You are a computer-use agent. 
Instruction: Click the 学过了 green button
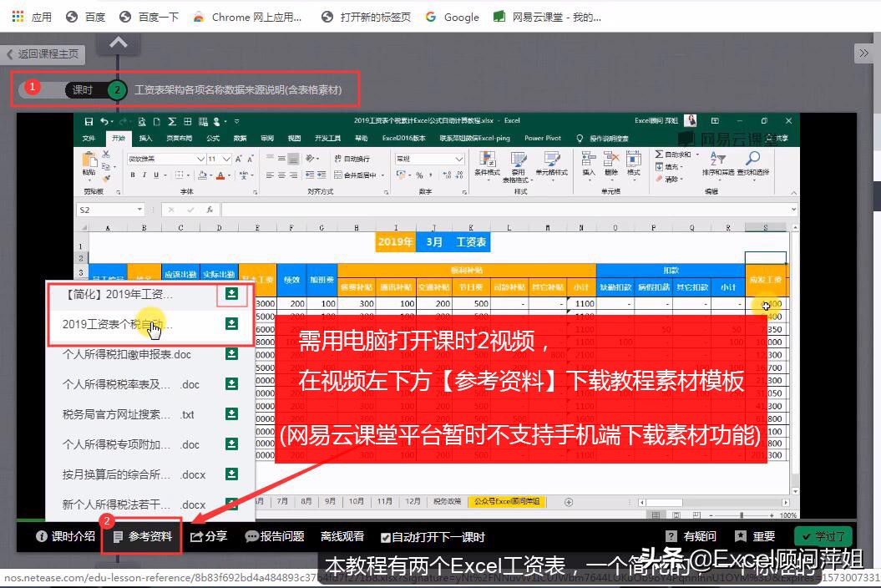824,536
